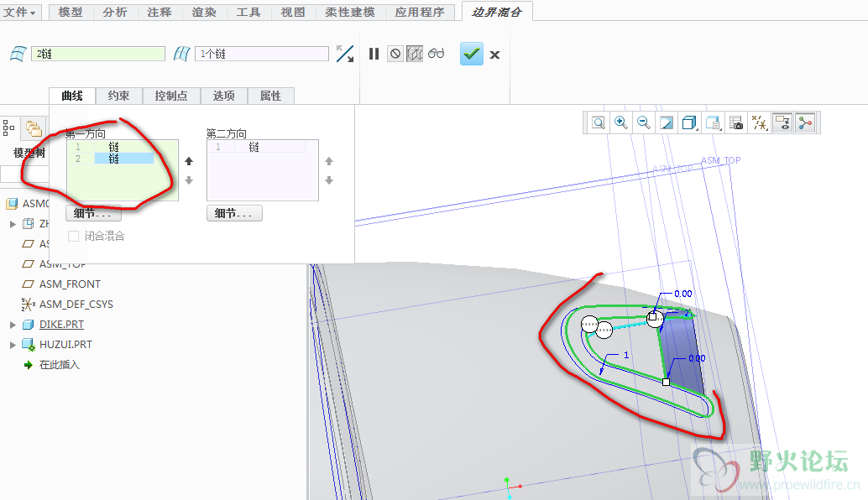868x500 pixels.
Task: Open the View Manager camera icon
Action: coord(736,122)
